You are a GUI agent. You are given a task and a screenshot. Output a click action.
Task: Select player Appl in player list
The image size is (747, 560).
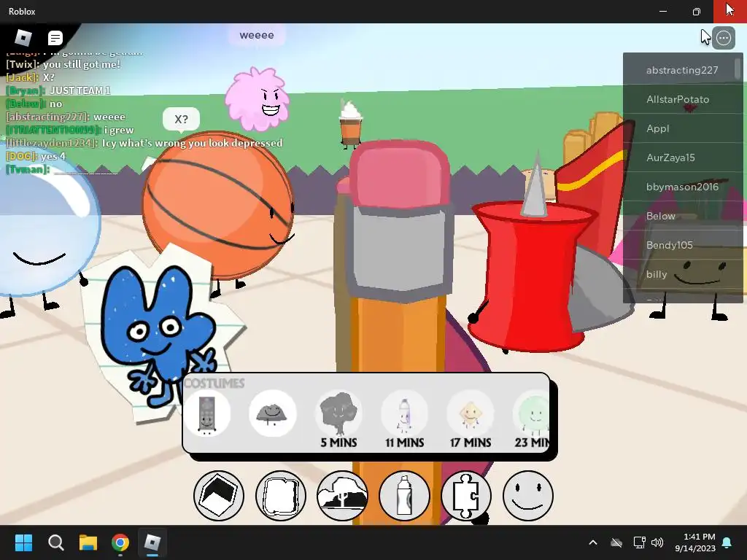(682, 128)
